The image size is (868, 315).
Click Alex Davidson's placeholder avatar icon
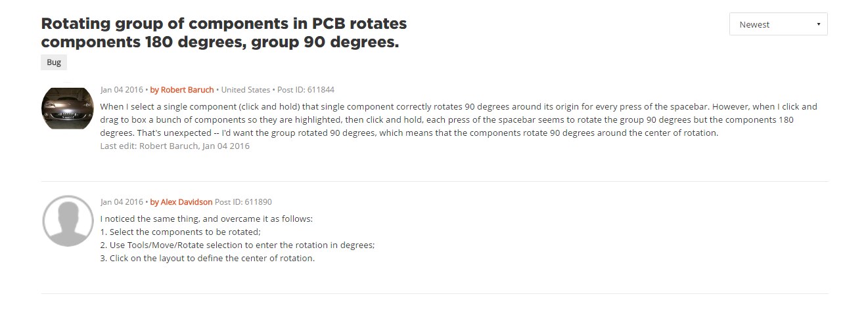pyautogui.click(x=68, y=221)
